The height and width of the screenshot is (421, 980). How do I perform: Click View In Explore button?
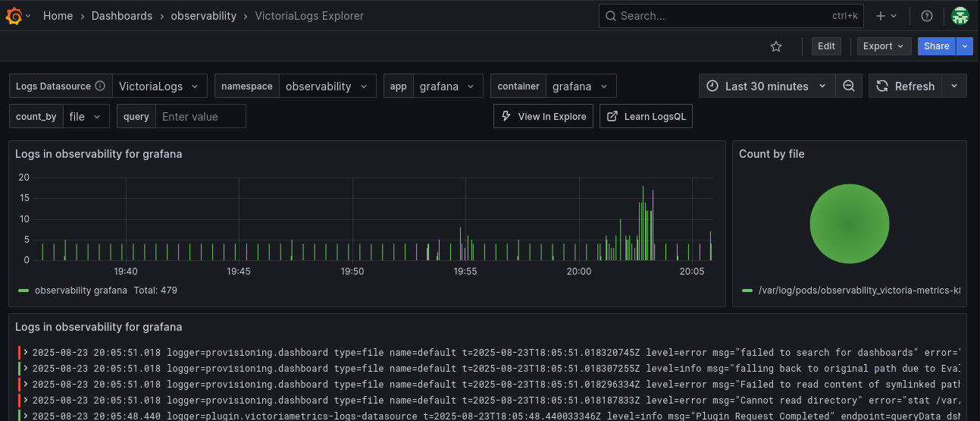[x=543, y=117]
